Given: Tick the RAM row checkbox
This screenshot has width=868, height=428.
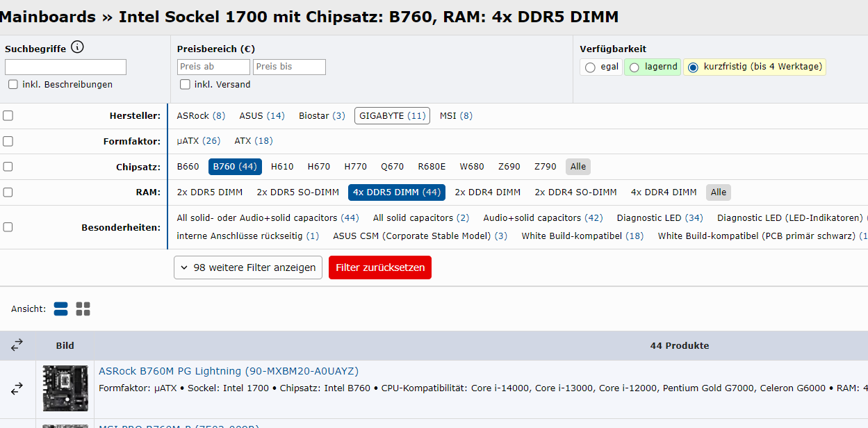Looking at the screenshot, I should [8, 192].
